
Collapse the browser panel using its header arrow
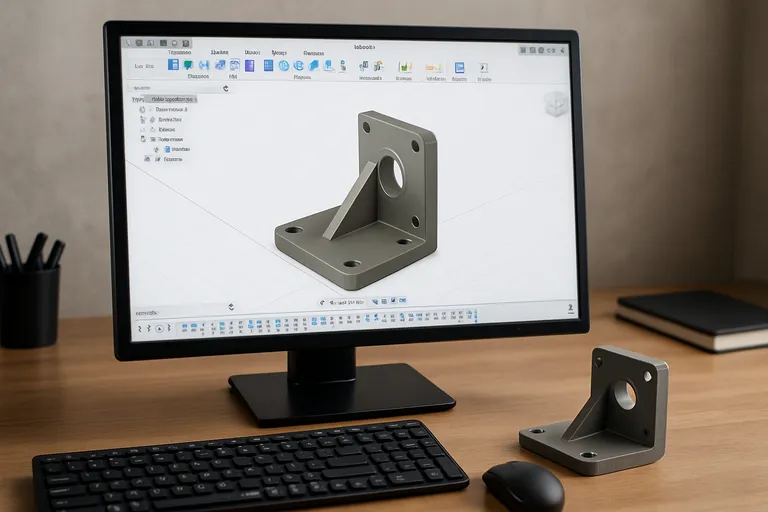227,89
